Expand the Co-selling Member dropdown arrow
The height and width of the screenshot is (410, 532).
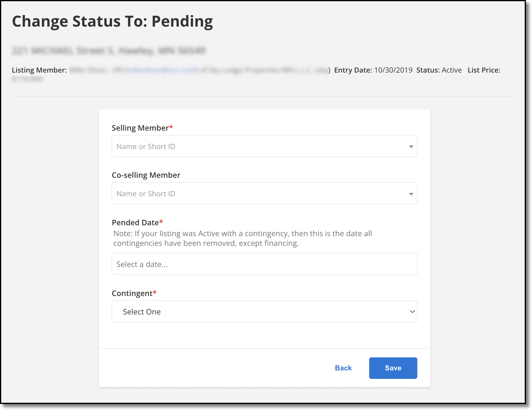[411, 194]
